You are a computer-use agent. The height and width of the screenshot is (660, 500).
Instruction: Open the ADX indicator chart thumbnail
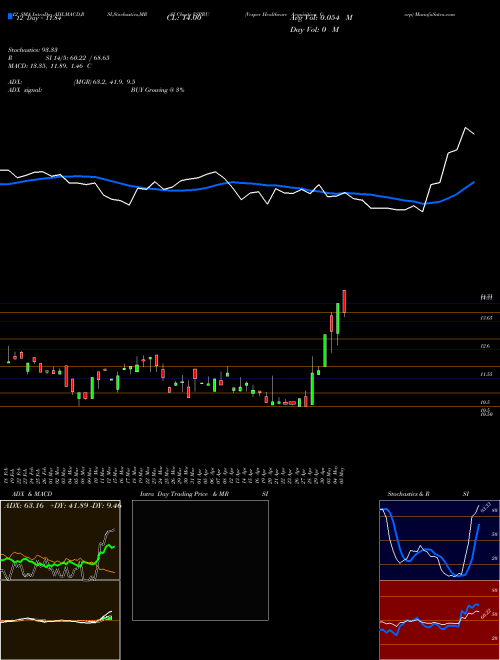pyautogui.click(x=60, y=540)
